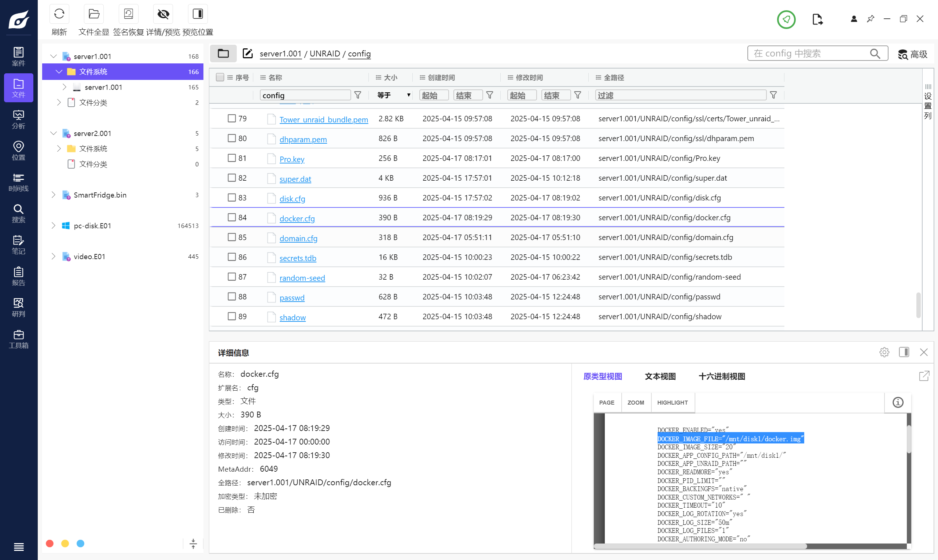Image resolution: width=938 pixels, height=560 pixels.
Task: Open the secrets.tdb file link
Action: point(298,258)
